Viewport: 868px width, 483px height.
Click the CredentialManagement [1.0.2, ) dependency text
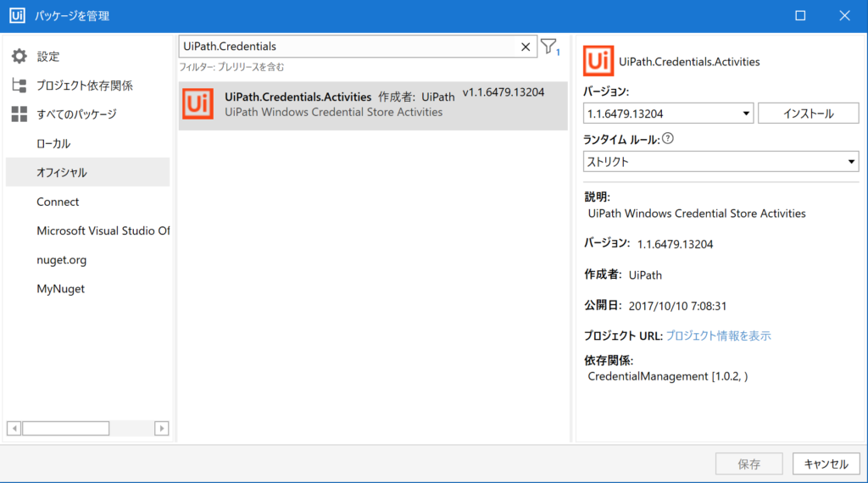[x=668, y=376]
